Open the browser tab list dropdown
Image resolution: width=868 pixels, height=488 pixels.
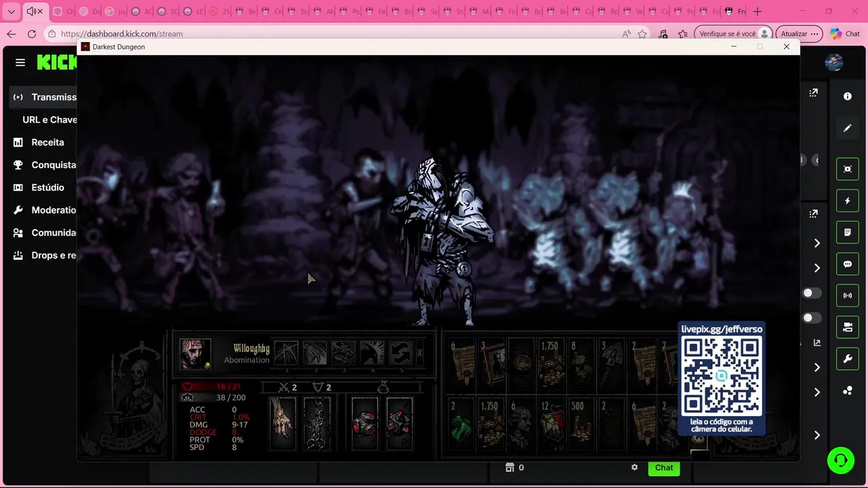point(11,12)
